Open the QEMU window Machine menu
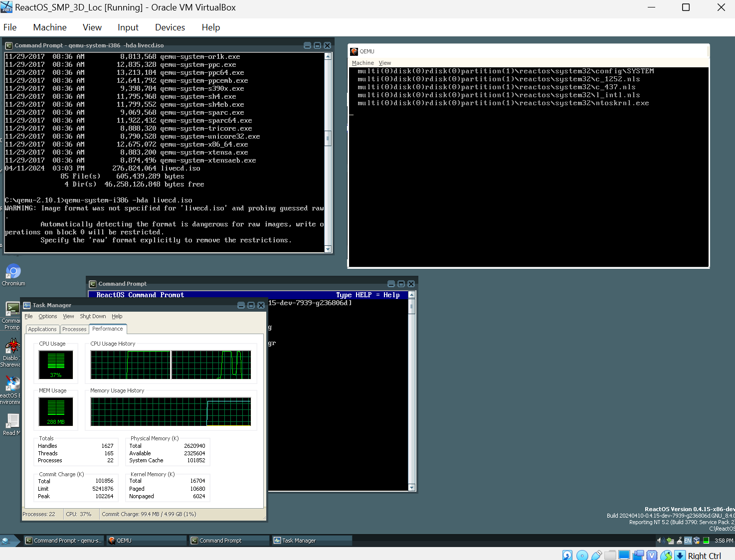 363,63
